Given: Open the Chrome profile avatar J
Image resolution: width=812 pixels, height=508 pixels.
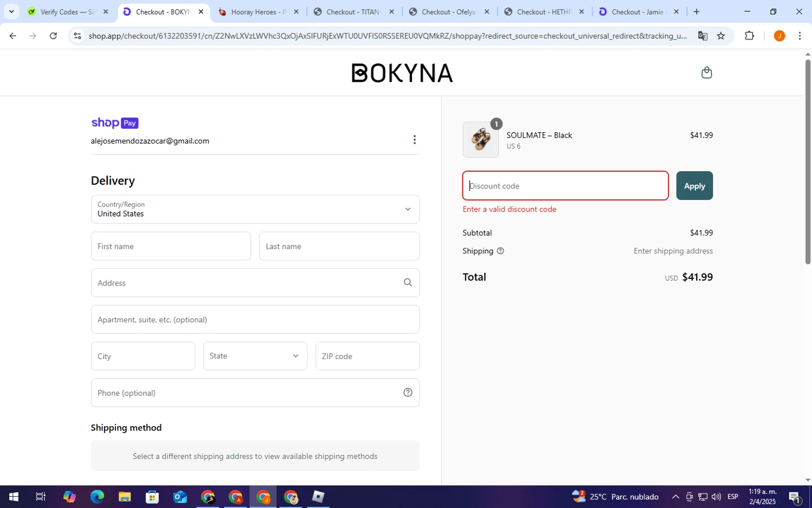Looking at the screenshot, I should coord(780,36).
